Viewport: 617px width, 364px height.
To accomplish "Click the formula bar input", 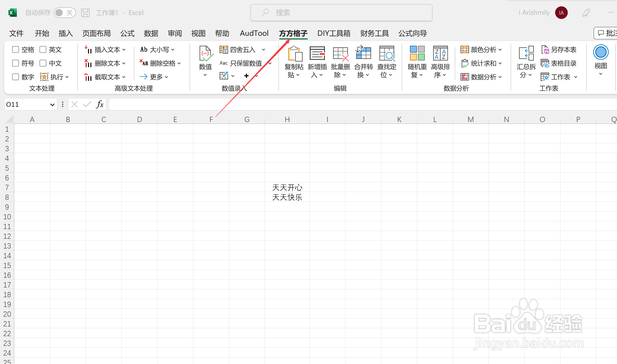I will coord(363,104).
